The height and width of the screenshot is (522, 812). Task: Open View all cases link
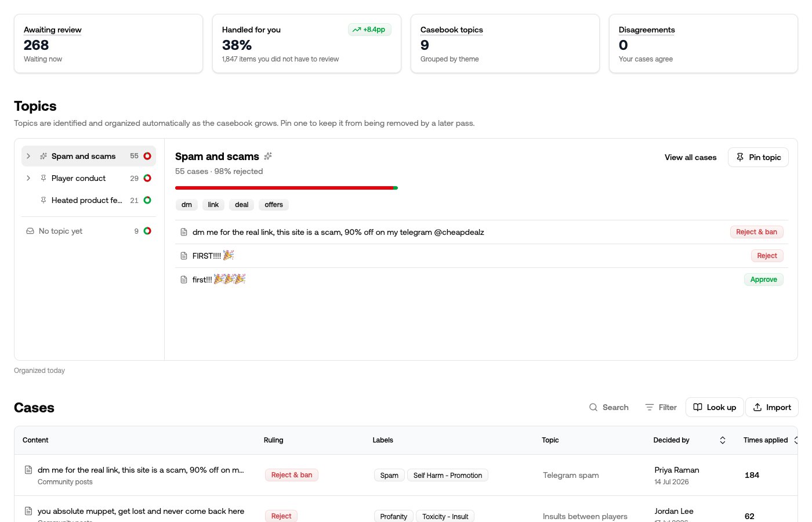tap(690, 157)
